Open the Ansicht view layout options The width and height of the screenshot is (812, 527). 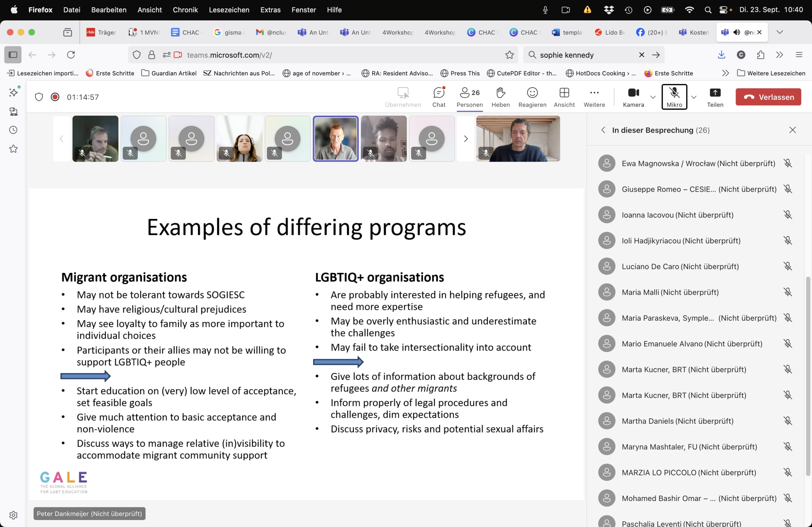tap(564, 97)
